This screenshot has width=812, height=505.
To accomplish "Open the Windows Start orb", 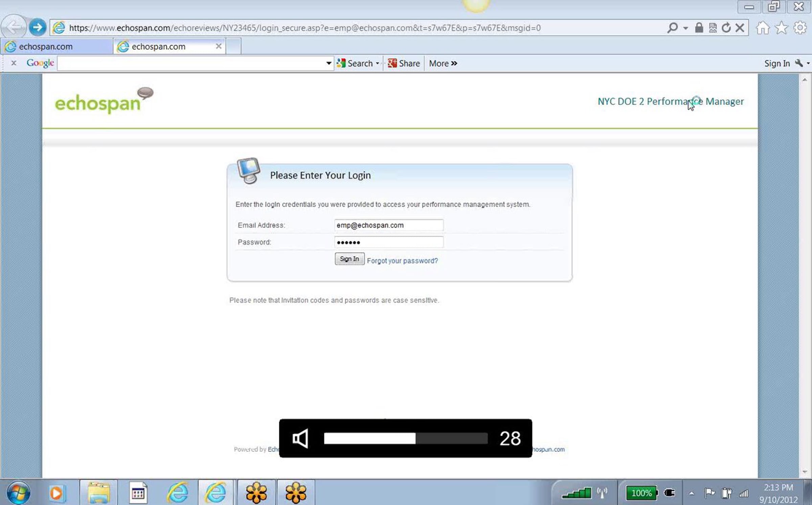I will pos(18,492).
